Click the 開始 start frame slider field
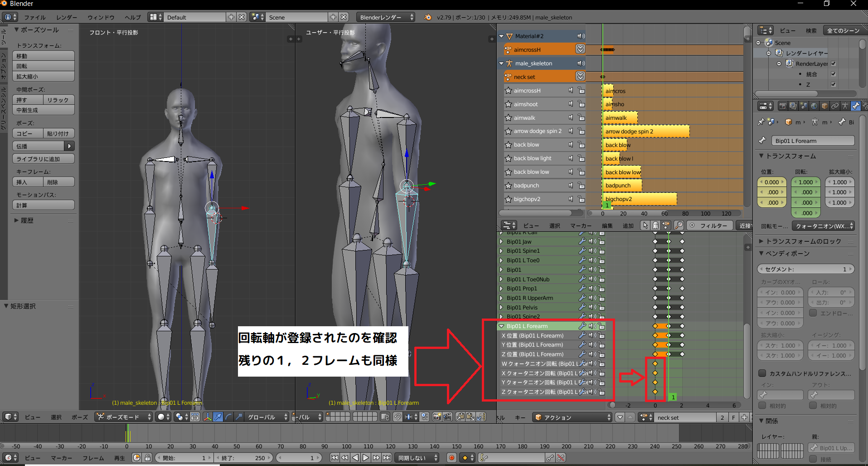Screen dimensions: 868x466 point(184,458)
